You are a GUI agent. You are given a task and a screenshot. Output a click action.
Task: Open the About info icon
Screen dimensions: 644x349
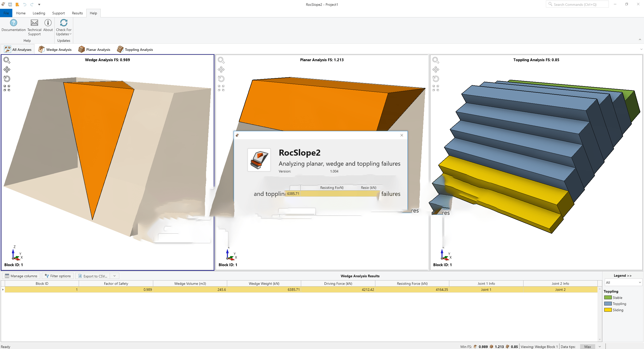pos(48,23)
